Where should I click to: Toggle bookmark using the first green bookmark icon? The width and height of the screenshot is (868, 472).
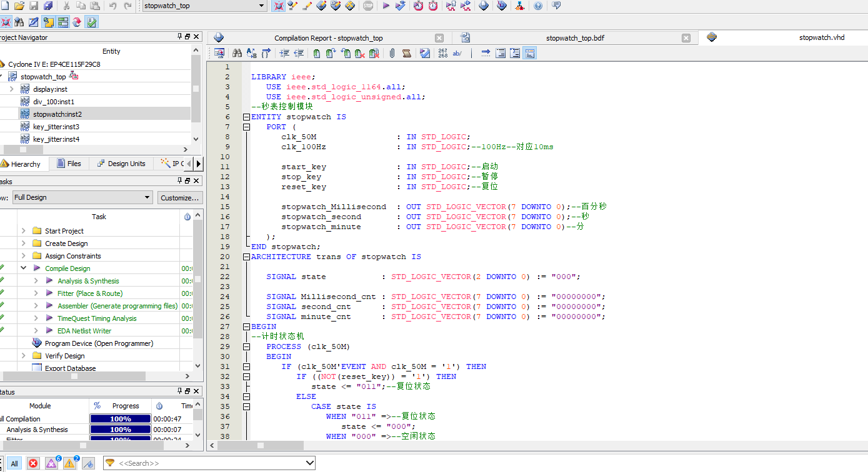[x=317, y=53]
